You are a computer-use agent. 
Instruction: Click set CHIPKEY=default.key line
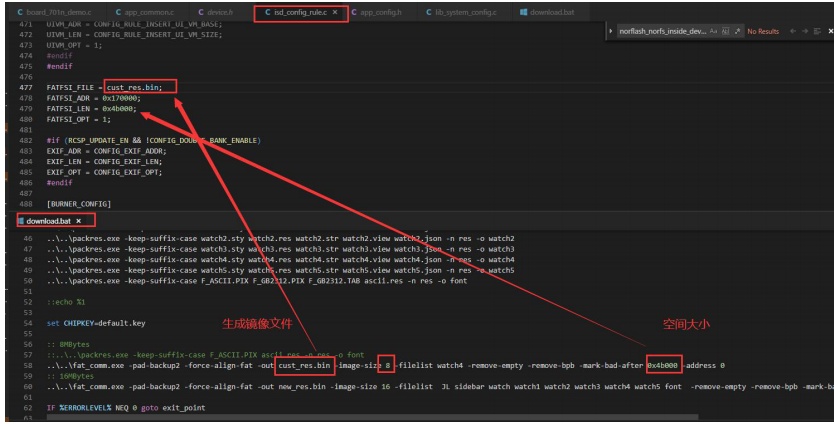click(x=96, y=323)
